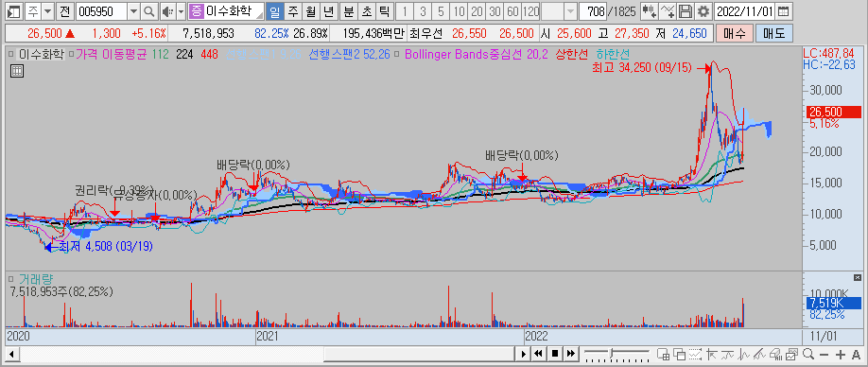Click the rewind double-arrow playback button
The image size is (868, 367).
pyautogui.click(x=538, y=354)
